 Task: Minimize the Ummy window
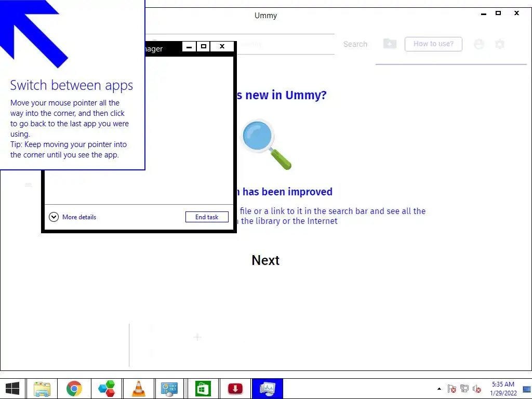[x=484, y=14]
